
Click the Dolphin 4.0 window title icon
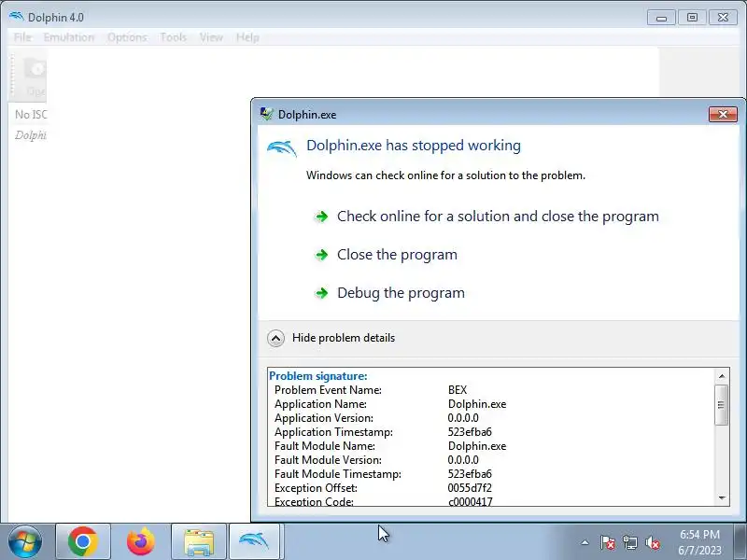[x=17, y=17]
